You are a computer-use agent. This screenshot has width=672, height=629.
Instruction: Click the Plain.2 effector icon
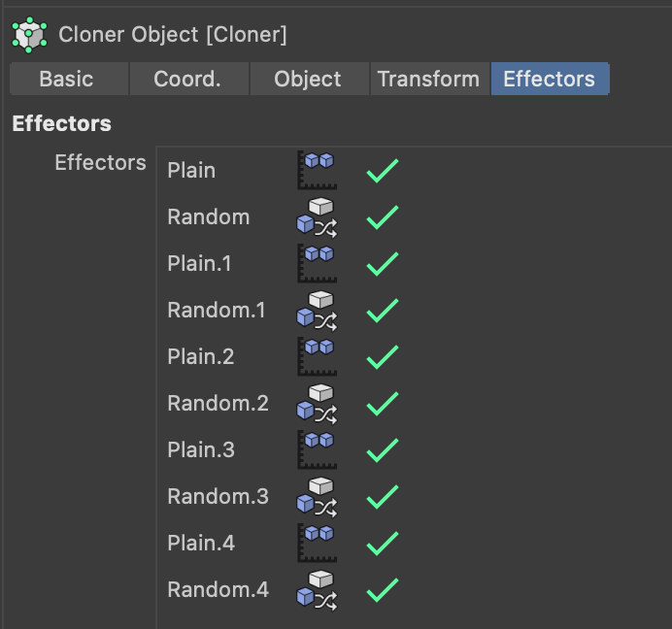point(317,356)
